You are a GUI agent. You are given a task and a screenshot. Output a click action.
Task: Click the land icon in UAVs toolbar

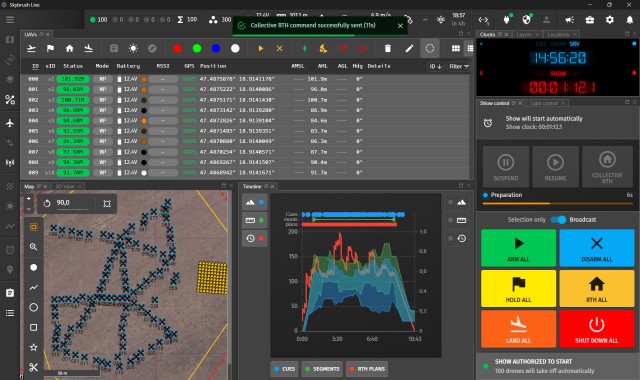pos(88,49)
